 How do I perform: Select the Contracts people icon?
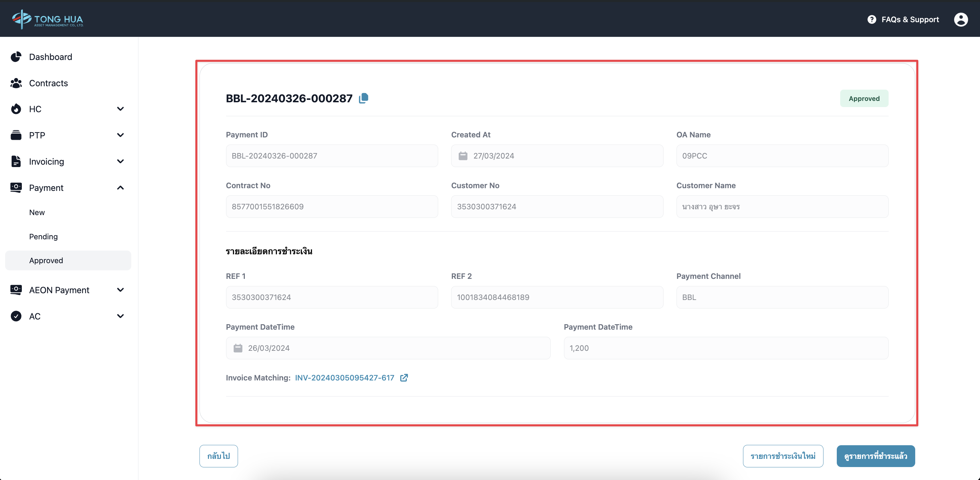click(x=16, y=83)
